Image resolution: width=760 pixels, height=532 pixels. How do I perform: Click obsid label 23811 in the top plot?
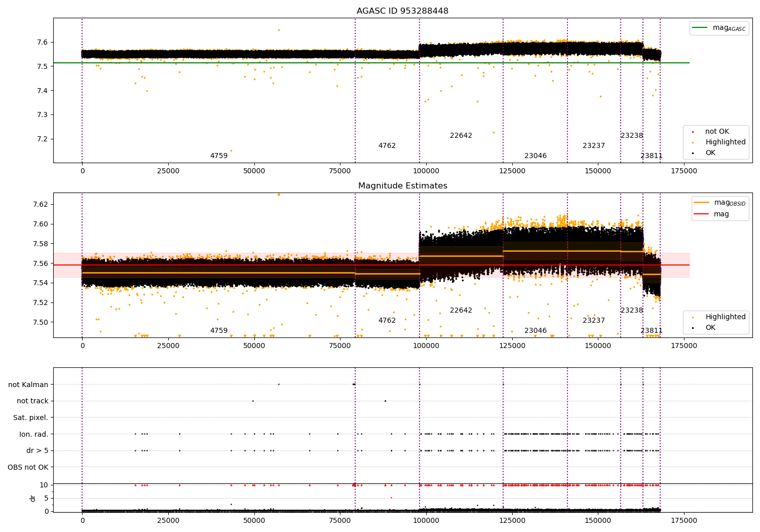(652, 156)
